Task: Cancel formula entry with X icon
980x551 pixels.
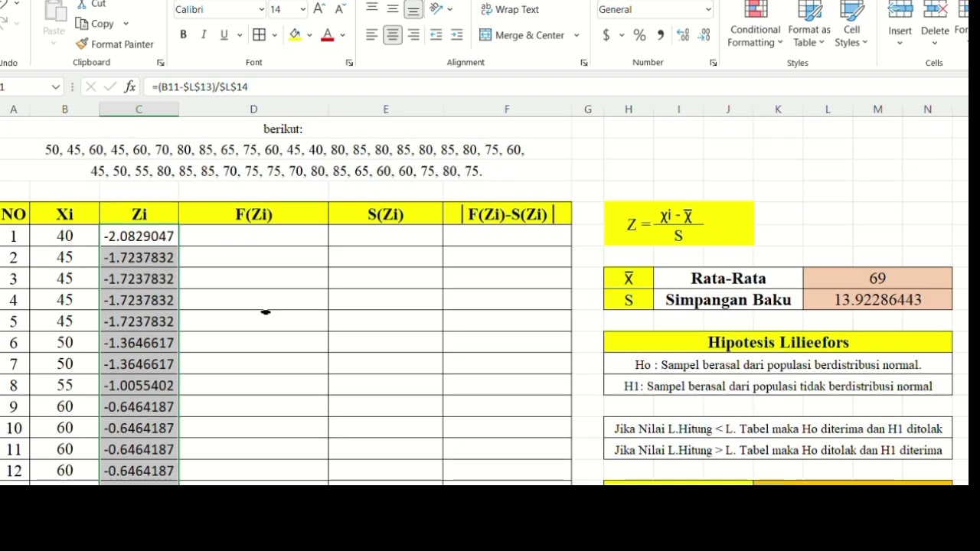Action: coord(90,86)
